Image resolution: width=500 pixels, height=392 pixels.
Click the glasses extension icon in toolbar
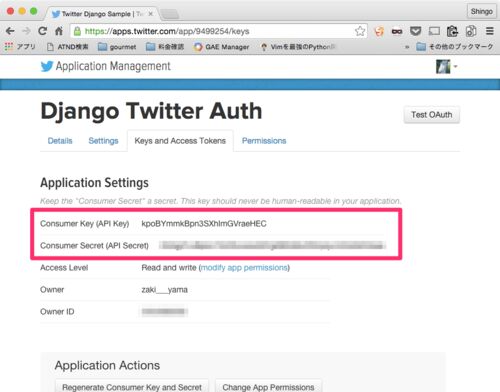pos(397,31)
